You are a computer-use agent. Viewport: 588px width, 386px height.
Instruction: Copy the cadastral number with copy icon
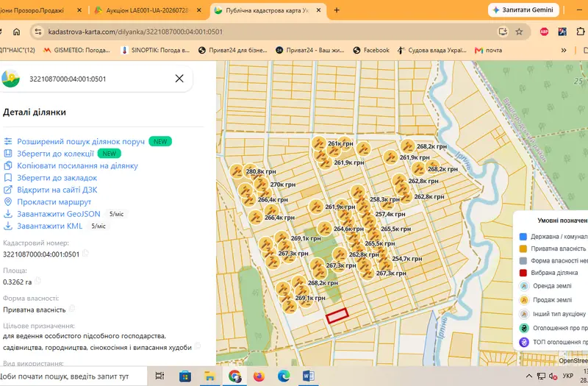click(85, 253)
